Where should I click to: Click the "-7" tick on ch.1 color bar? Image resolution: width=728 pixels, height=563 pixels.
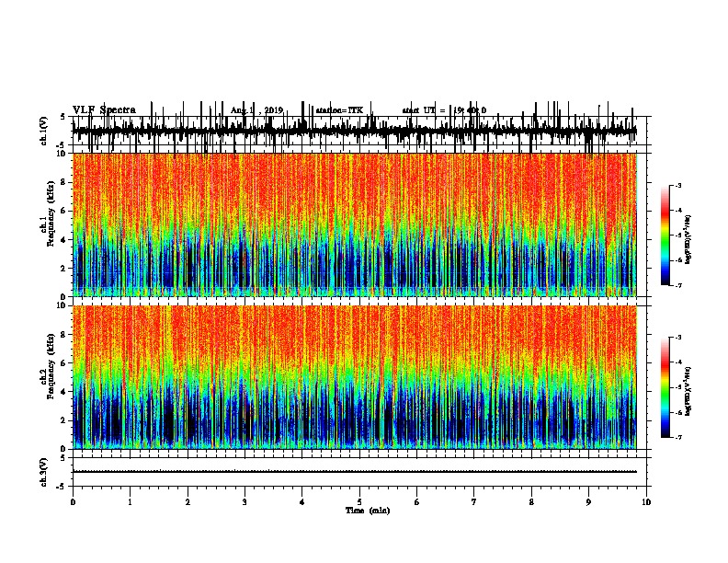pyautogui.click(x=677, y=285)
